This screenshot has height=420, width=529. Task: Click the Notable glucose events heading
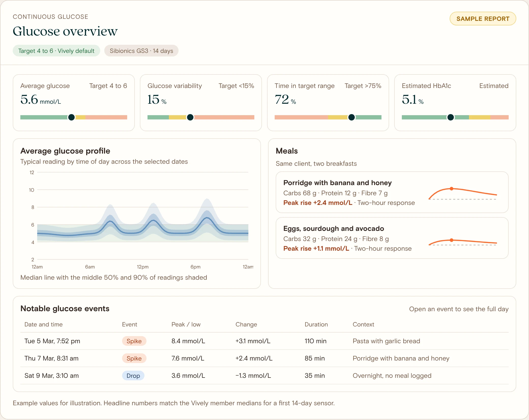pyautogui.click(x=65, y=308)
